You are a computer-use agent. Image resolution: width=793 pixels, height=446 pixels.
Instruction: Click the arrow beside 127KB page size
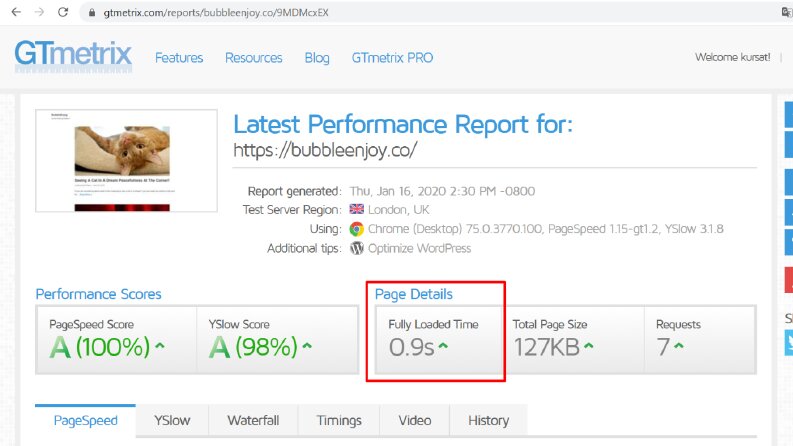[x=589, y=346]
